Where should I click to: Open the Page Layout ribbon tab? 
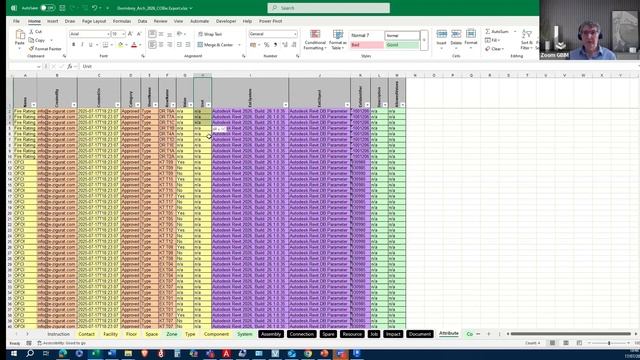(x=94, y=21)
